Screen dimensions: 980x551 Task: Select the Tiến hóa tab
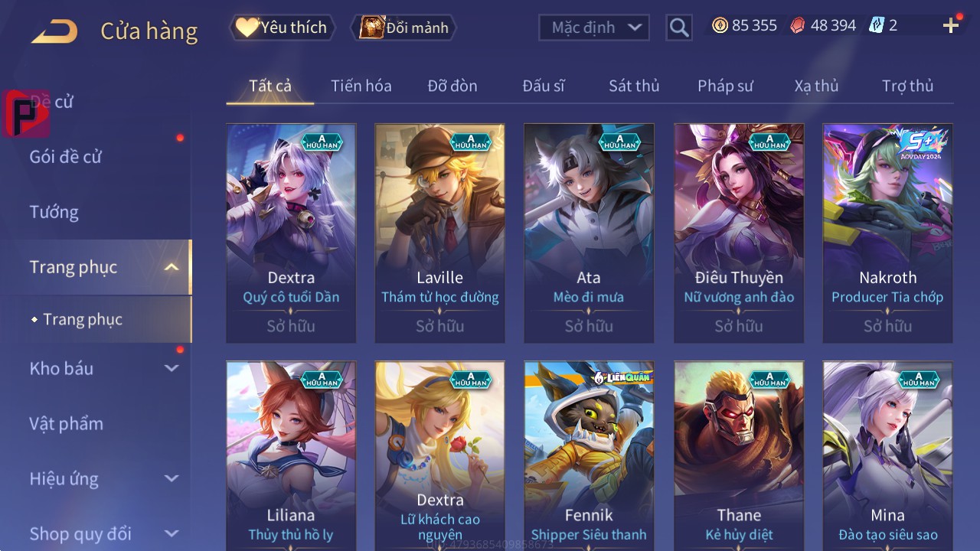[361, 86]
